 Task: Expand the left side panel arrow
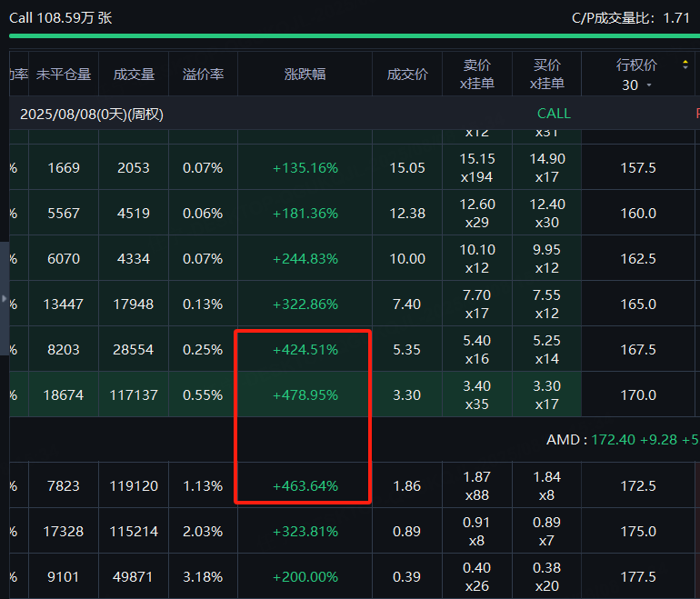pos(4,298)
